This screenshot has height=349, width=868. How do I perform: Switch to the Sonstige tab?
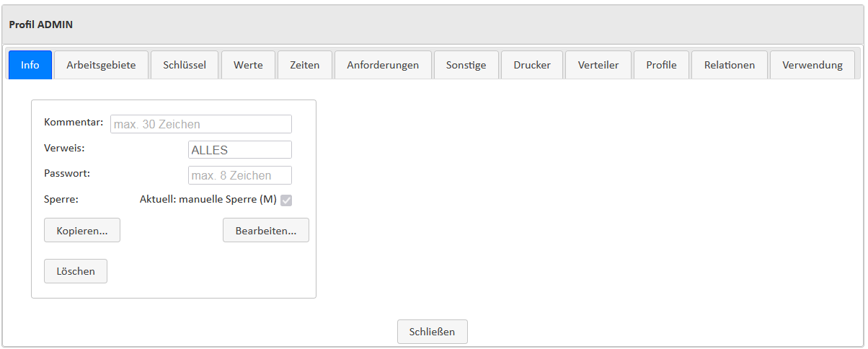point(466,65)
